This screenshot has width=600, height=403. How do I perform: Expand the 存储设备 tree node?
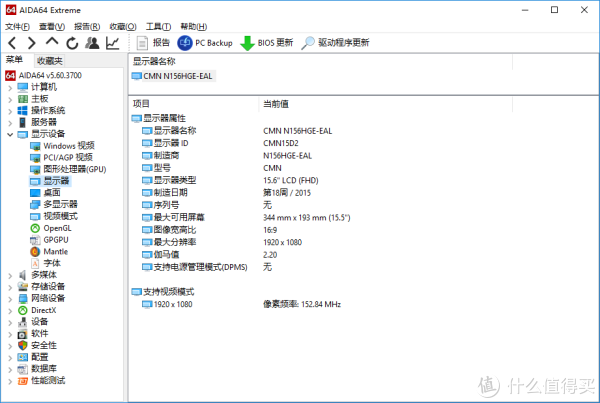point(10,287)
